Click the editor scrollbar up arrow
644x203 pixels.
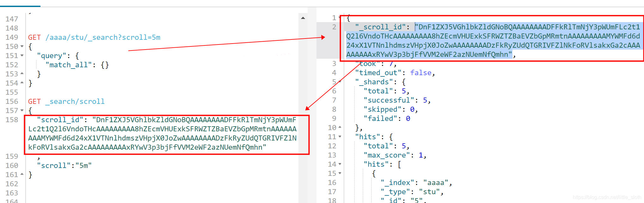tap(303, 18)
